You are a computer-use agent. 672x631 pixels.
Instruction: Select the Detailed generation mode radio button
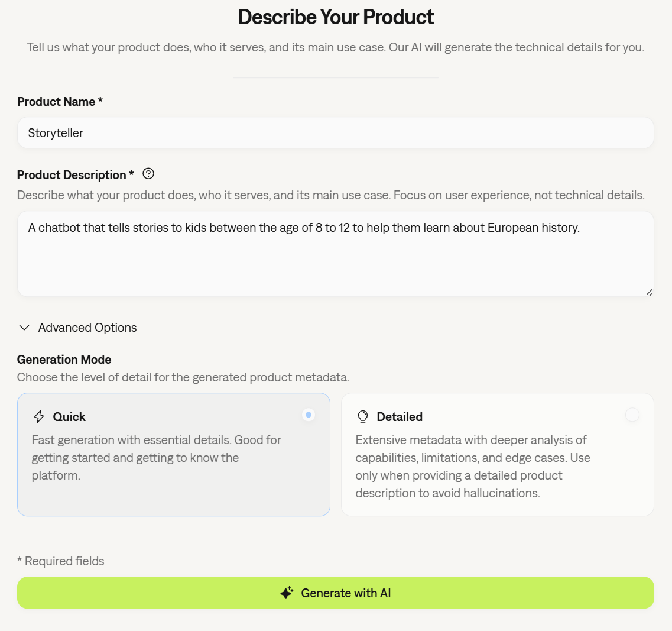632,415
